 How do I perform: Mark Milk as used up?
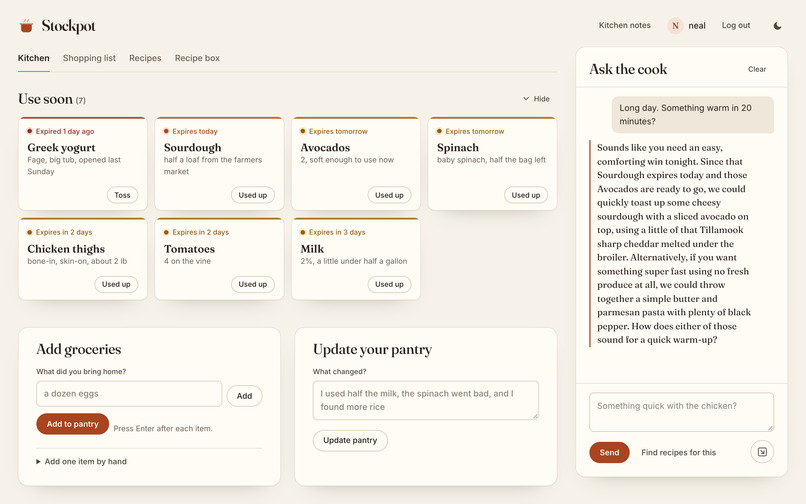tap(389, 284)
